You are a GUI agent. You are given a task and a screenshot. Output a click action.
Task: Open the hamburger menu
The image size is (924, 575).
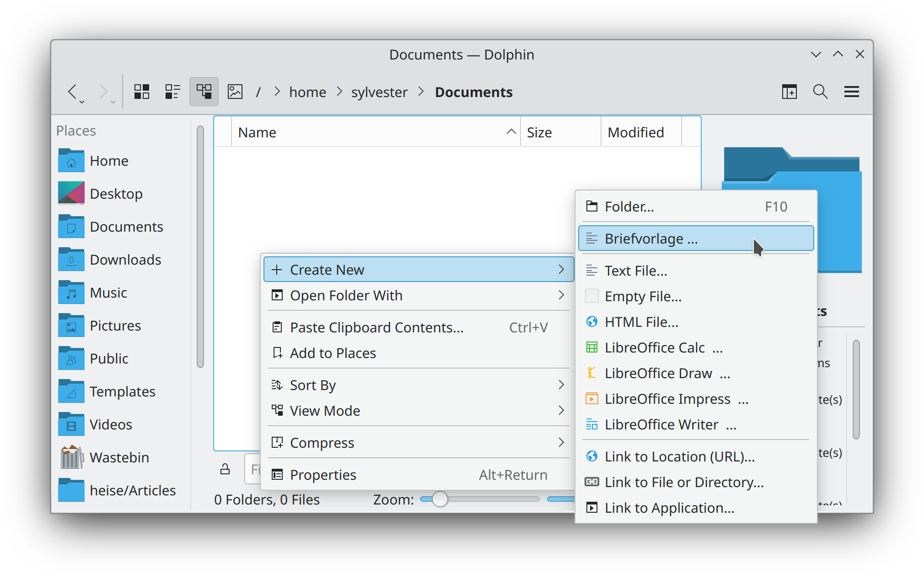(x=851, y=92)
